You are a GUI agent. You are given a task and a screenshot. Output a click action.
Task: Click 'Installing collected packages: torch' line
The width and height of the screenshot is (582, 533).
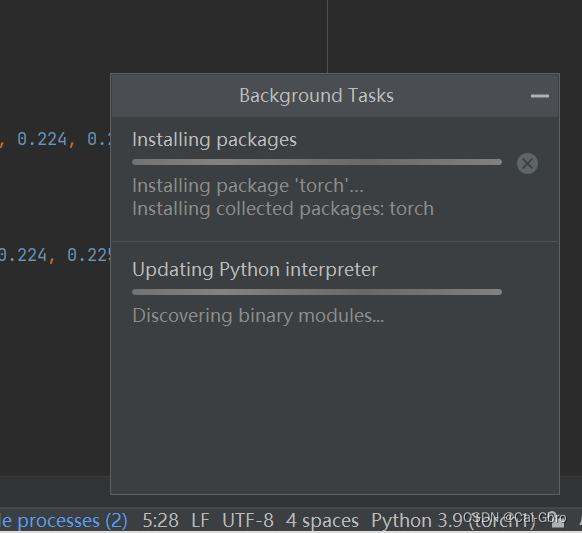[283, 209]
